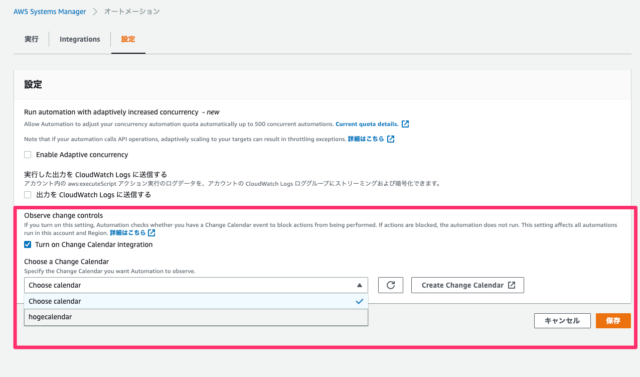
Task: Click external link icon in Observe change controls
Action: click(x=151, y=233)
